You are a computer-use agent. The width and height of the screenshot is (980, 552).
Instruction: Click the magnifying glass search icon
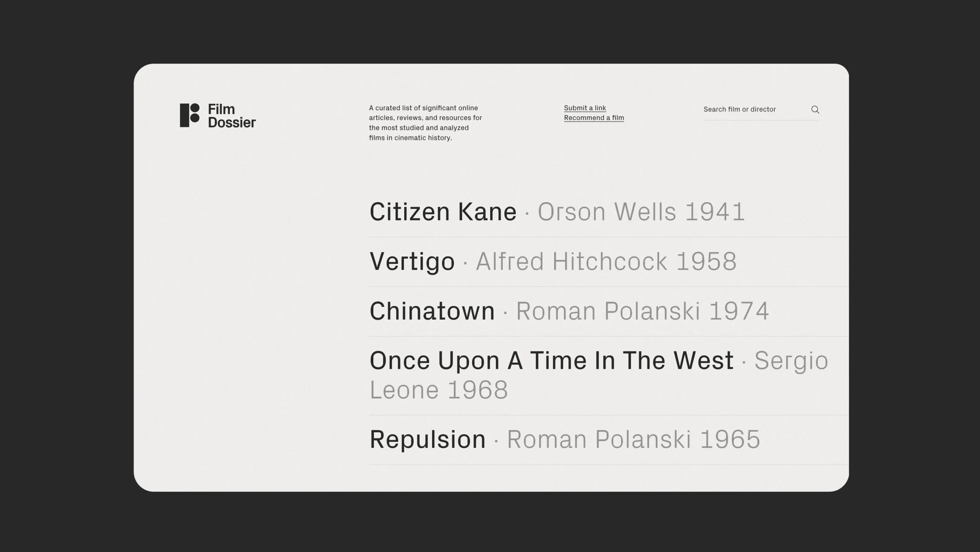click(815, 110)
